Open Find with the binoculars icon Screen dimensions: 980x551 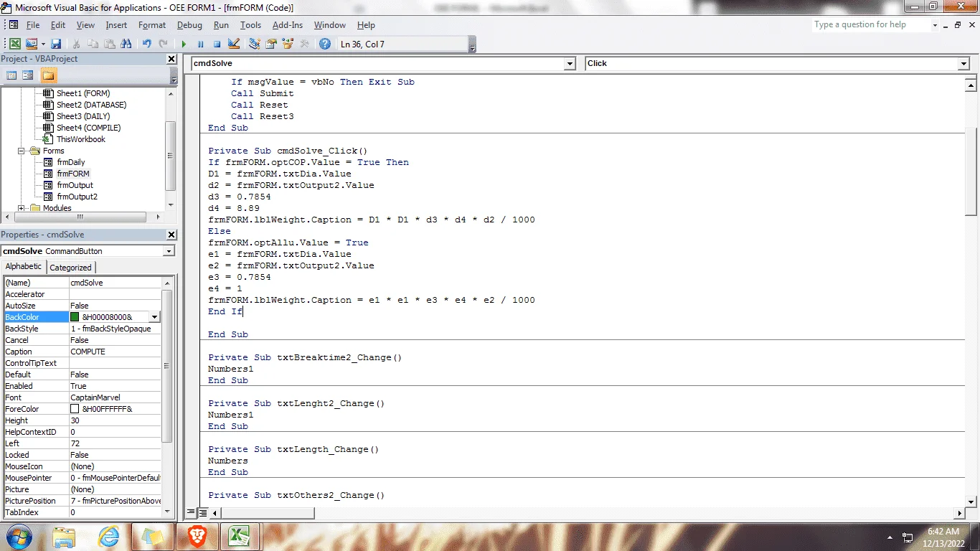(127, 44)
